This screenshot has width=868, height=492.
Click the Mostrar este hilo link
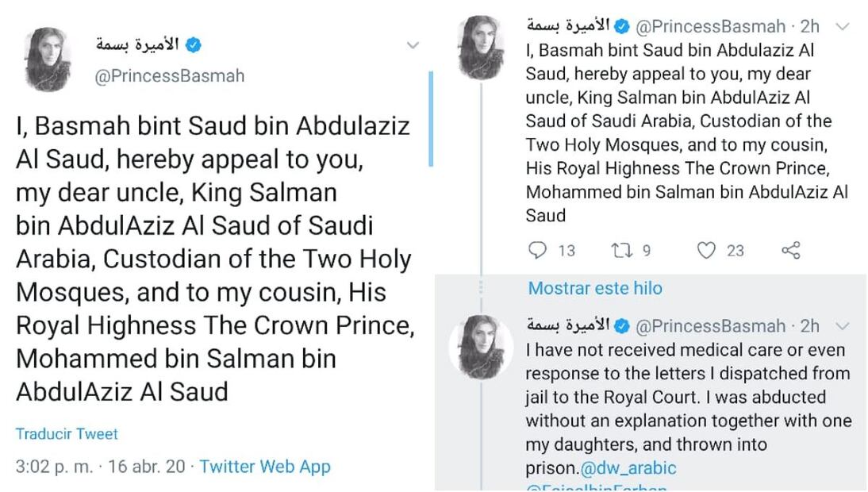[595, 288]
